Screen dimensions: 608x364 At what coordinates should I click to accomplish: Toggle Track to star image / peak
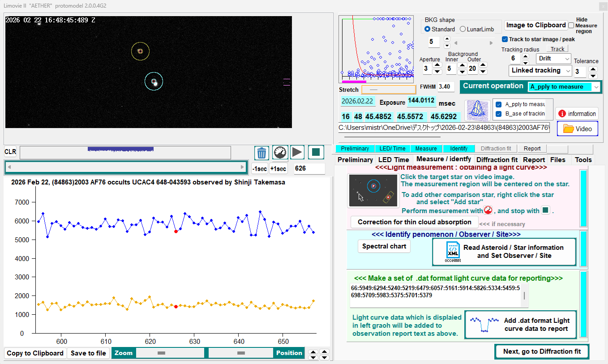[505, 39]
